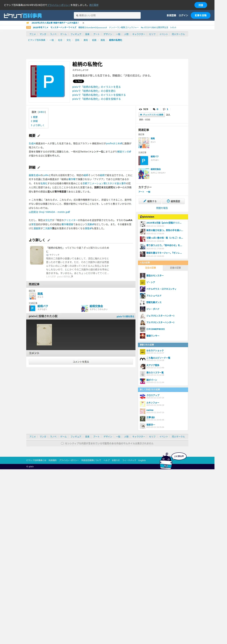Open swine article thumbnail icon
227x644 pixels.
(143, 411)
